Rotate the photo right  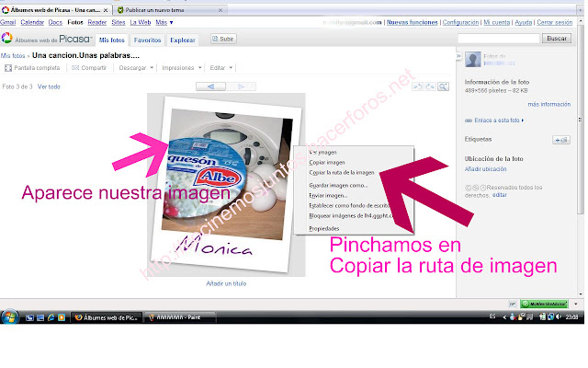pyautogui.click(x=430, y=86)
